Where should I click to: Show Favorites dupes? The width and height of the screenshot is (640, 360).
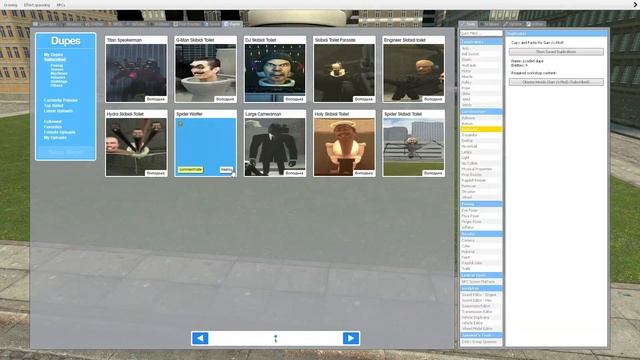pos(53,127)
